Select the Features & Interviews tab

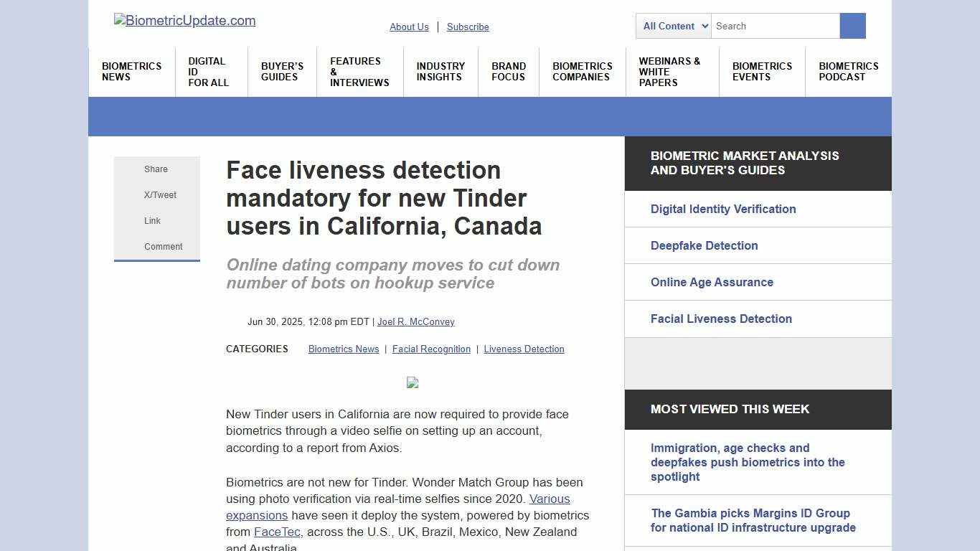coord(359,72)
